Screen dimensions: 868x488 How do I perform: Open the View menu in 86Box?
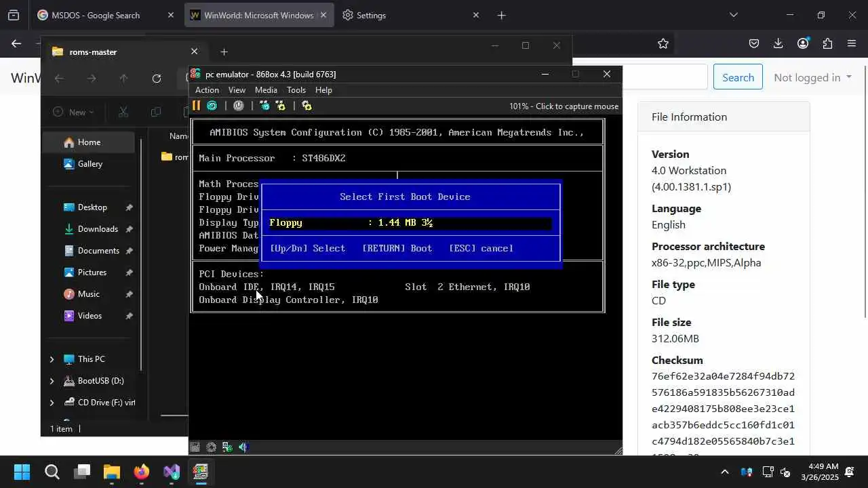(x=237, y=90)
